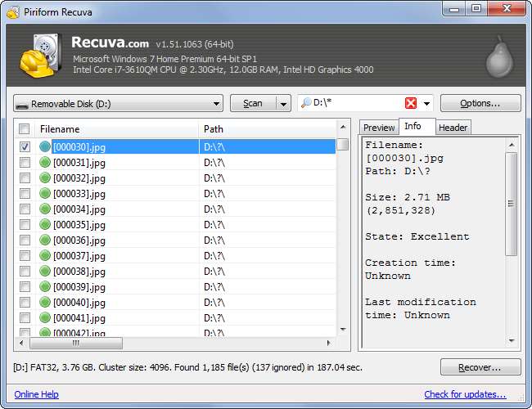Click the green status dot for [000039].jpg

click(45, 286)
